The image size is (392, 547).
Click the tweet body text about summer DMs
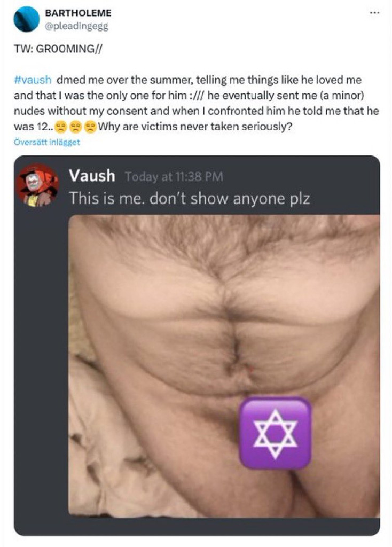[x=196, y=103]
